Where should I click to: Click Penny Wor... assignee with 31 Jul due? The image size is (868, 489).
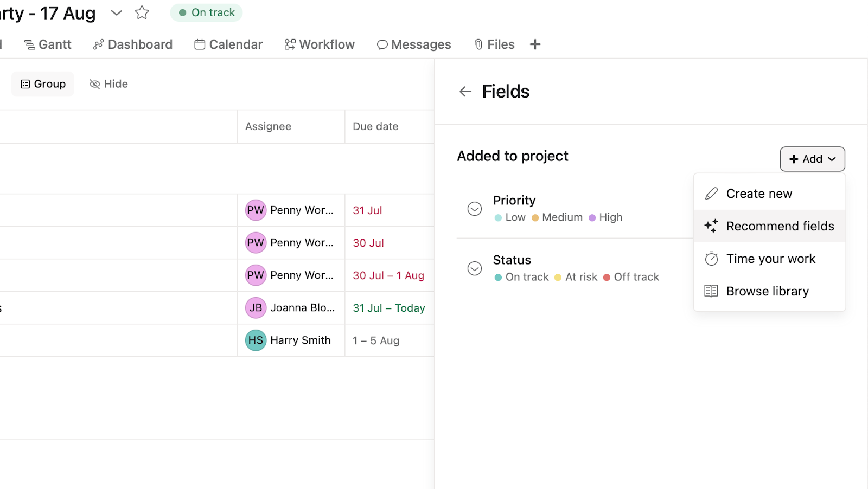pos(302,210)
